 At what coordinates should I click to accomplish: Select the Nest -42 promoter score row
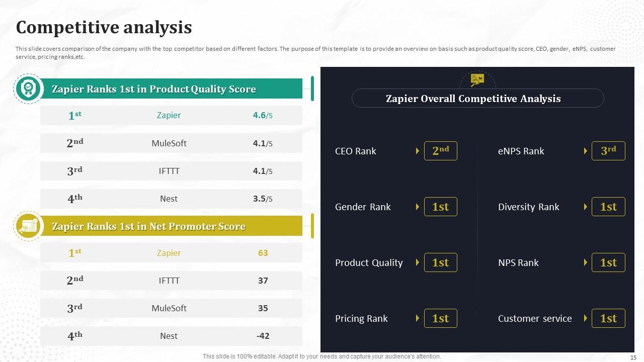click(171, 336)
